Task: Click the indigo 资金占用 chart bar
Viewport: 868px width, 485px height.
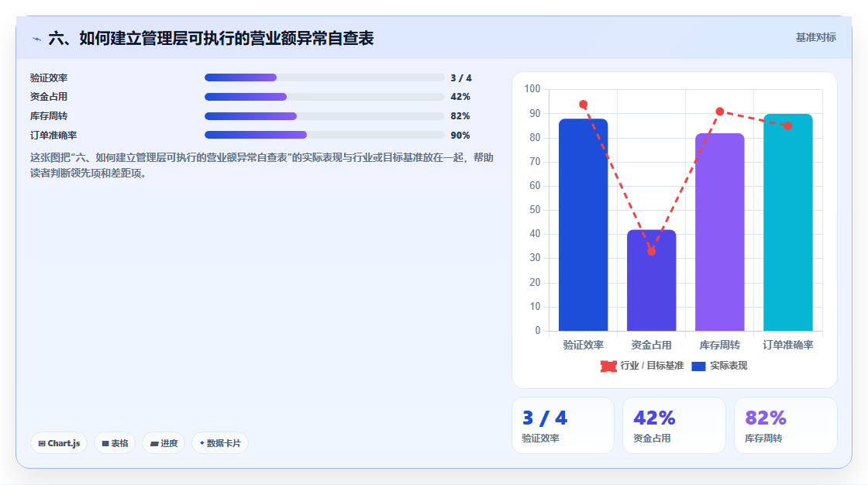Action: [x=652, y=280]
